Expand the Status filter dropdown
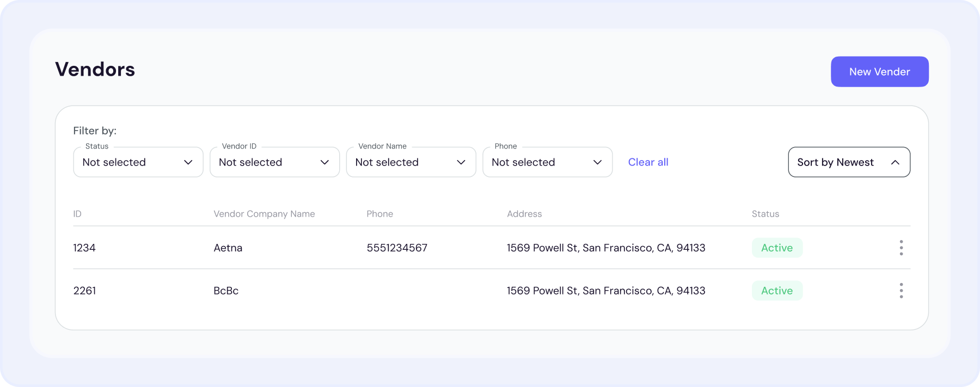This screenshot has height=387, width=980. pyautogui.click(x=138, y=162)
